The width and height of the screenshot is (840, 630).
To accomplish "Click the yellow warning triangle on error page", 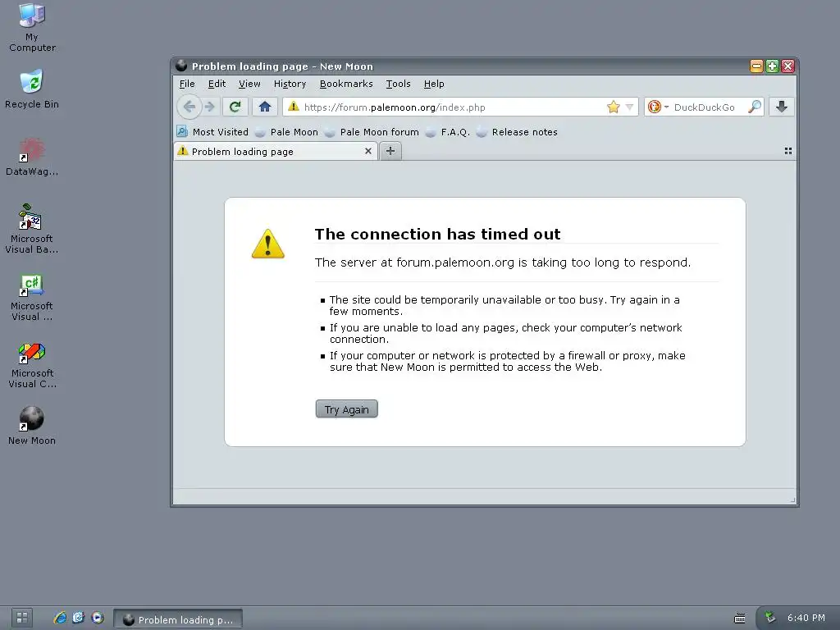I will tap(268, 244).
